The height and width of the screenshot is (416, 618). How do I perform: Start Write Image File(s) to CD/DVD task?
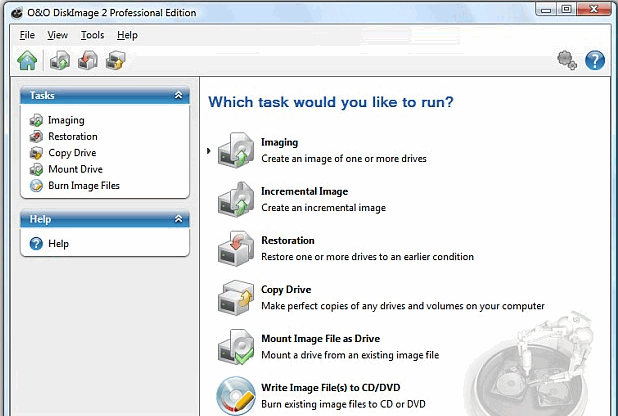click(x=331, y=388)
